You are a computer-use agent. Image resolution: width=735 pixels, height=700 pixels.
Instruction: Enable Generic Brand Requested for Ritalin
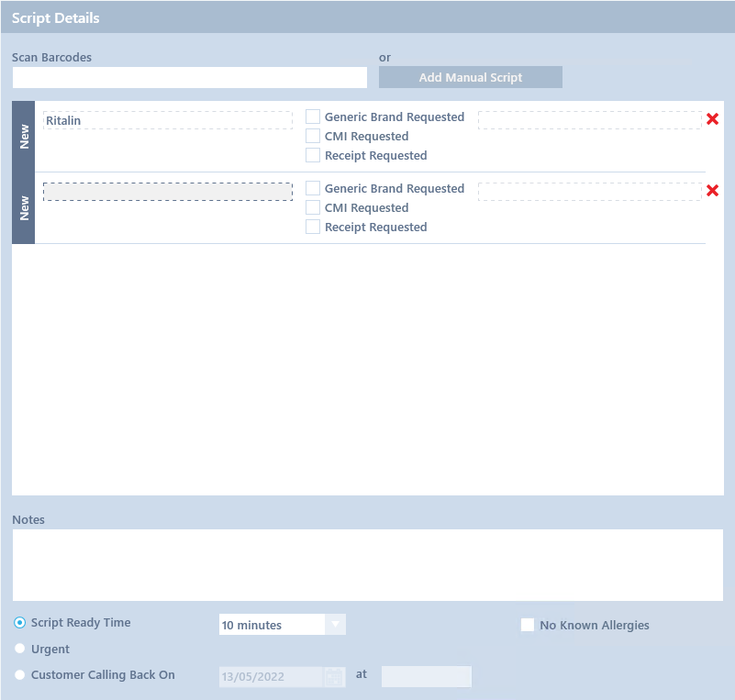click(313, 117)
